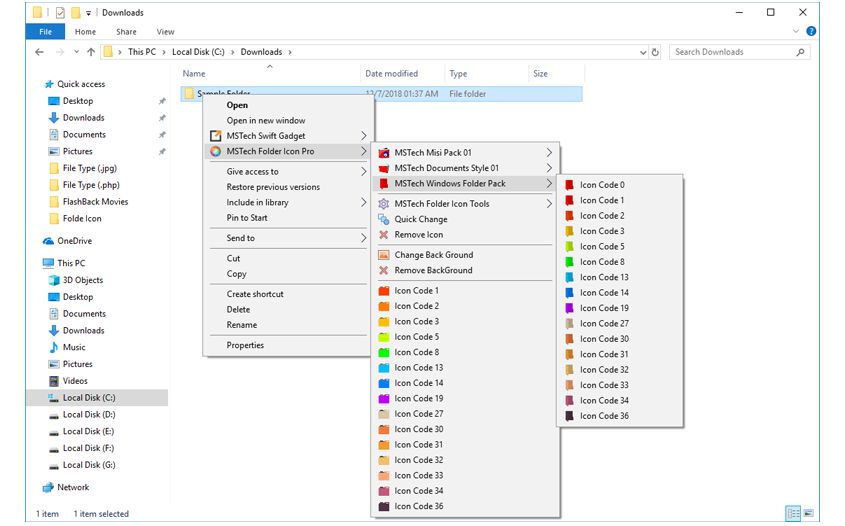Click the Help question mark icon
This screenshot has width=845, height=526.
point(811,31)
